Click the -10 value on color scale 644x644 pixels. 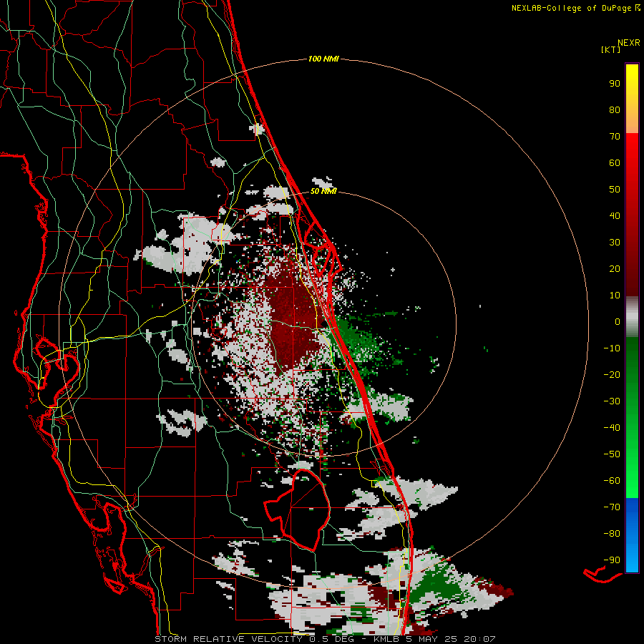pos(612,348)
